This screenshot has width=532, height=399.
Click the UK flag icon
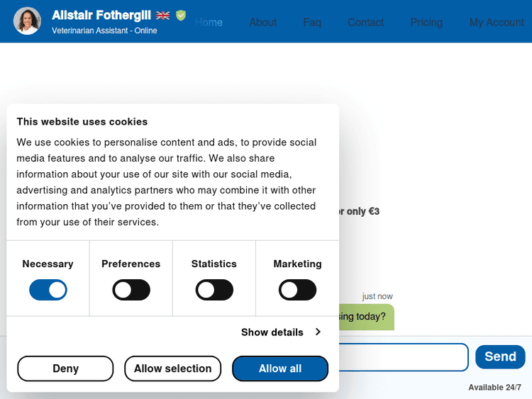click(163, 15)
